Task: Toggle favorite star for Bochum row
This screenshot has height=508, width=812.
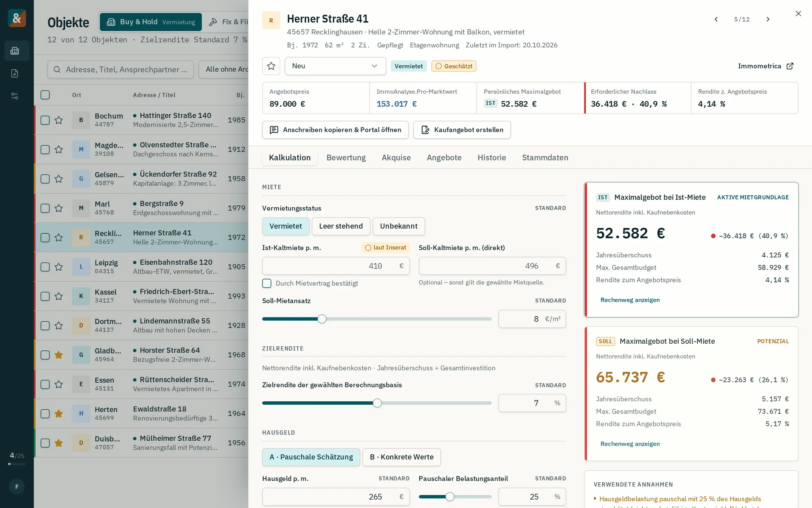Action: pyautogui.click(x=59, y=120)
